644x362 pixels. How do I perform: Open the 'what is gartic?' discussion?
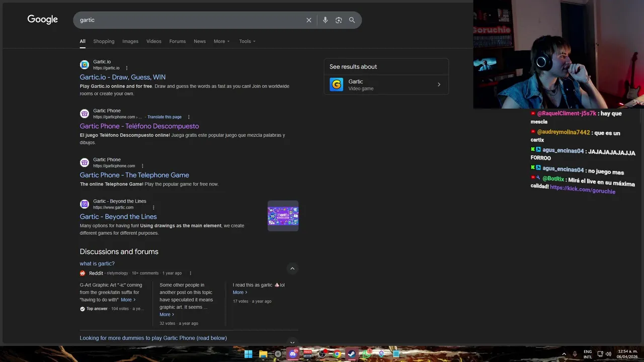point(97,263)
